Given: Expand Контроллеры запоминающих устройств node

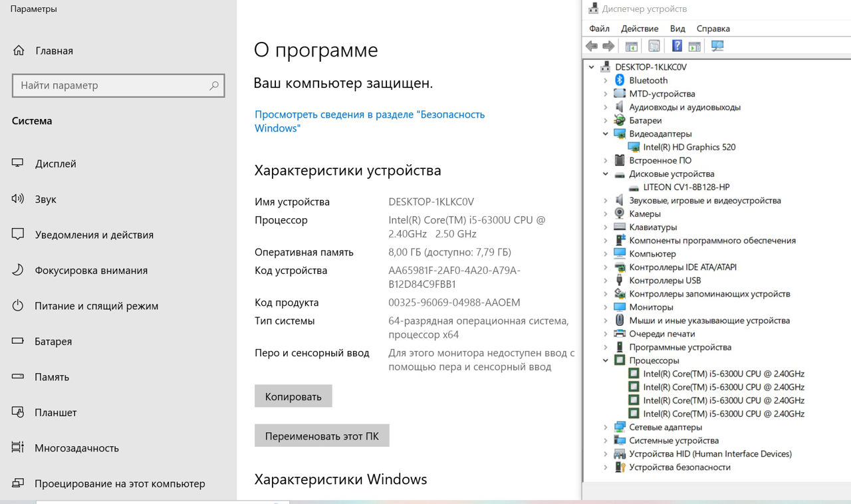Looking at the screenshot, I should point(606,294).
